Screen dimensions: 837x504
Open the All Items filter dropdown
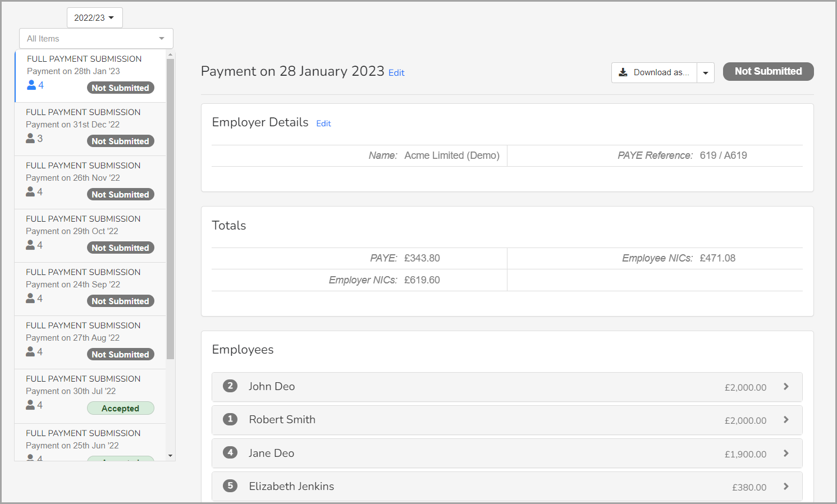coord(96,39)
